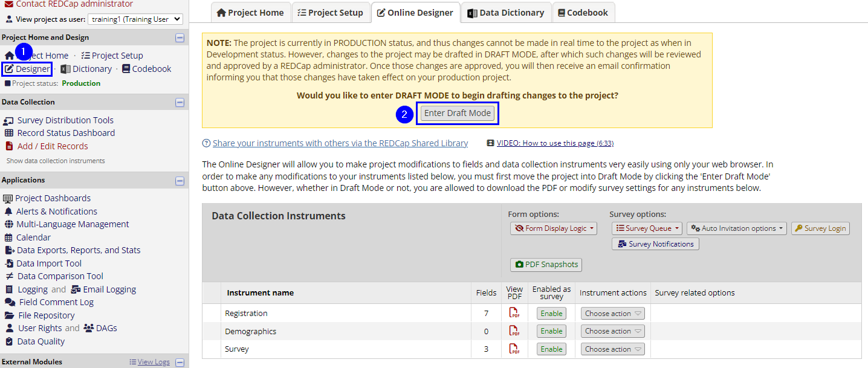This screenshot has width=868, height=368.
Task: Enable Registration instrument as survey
Action: coord(551,314)
